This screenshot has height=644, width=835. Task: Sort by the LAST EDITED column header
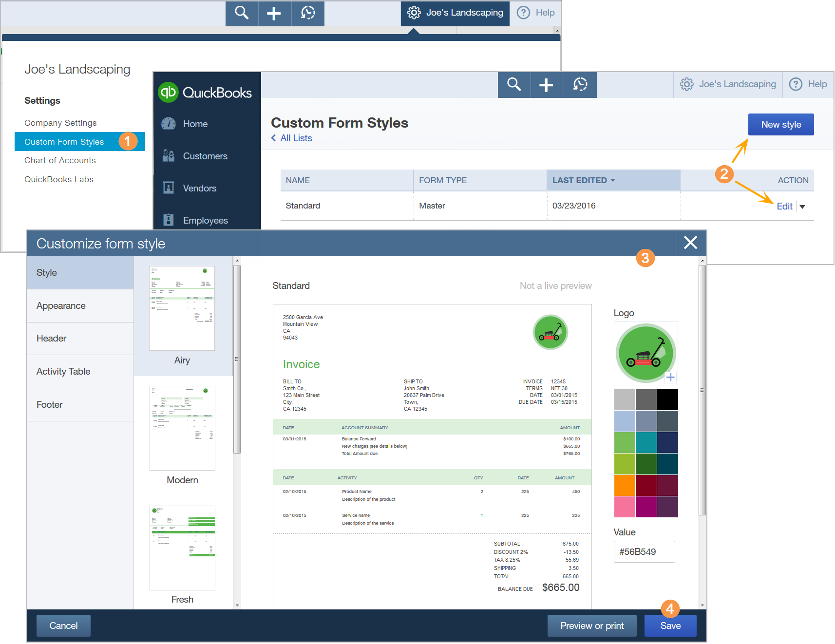(613, 180)
